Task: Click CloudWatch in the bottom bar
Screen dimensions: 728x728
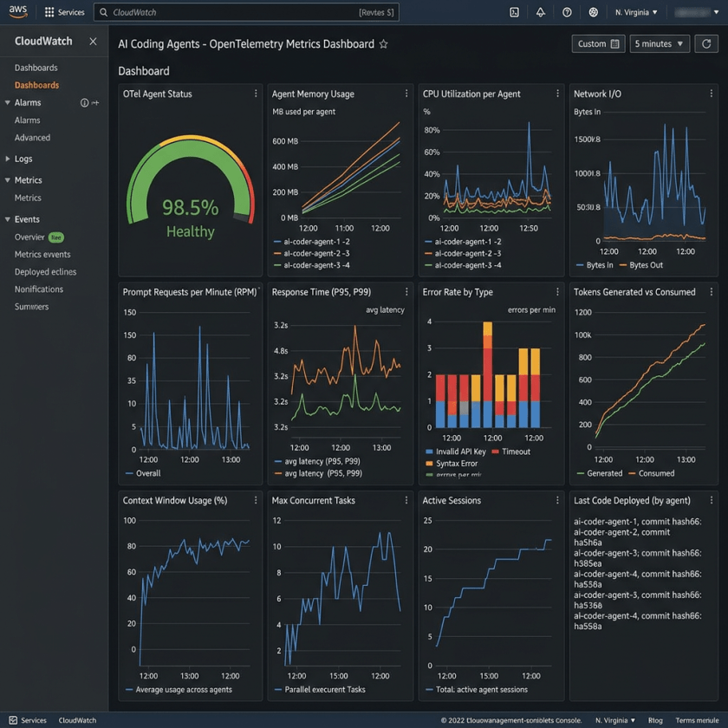Action: coord(77,720)
